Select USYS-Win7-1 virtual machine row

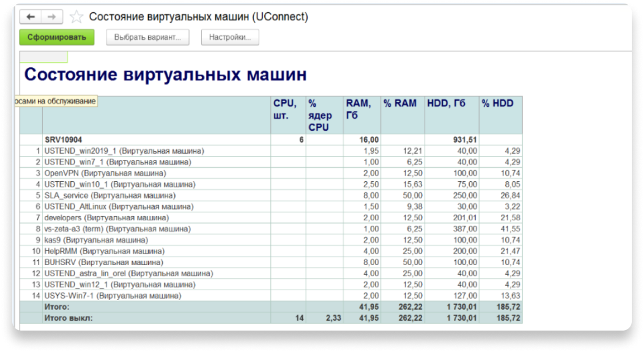(271, 295)
